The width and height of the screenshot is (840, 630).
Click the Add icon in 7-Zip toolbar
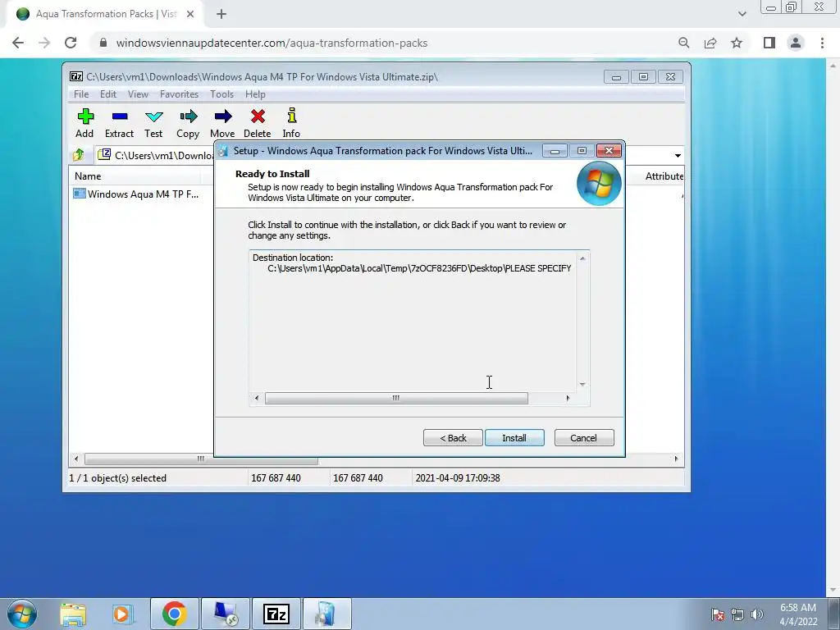pyautogui.click(x=84, y=123)
